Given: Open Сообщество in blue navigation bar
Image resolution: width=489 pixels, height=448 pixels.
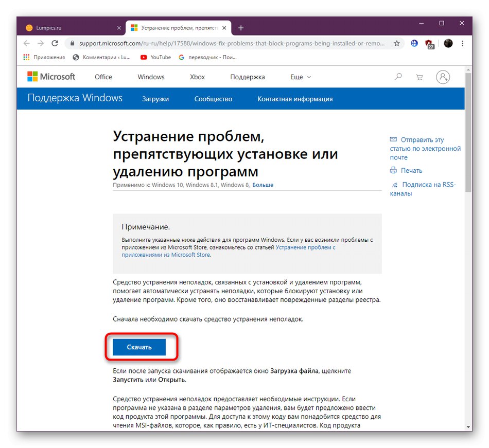Looking at the screenshot, I should coord(213,99).
